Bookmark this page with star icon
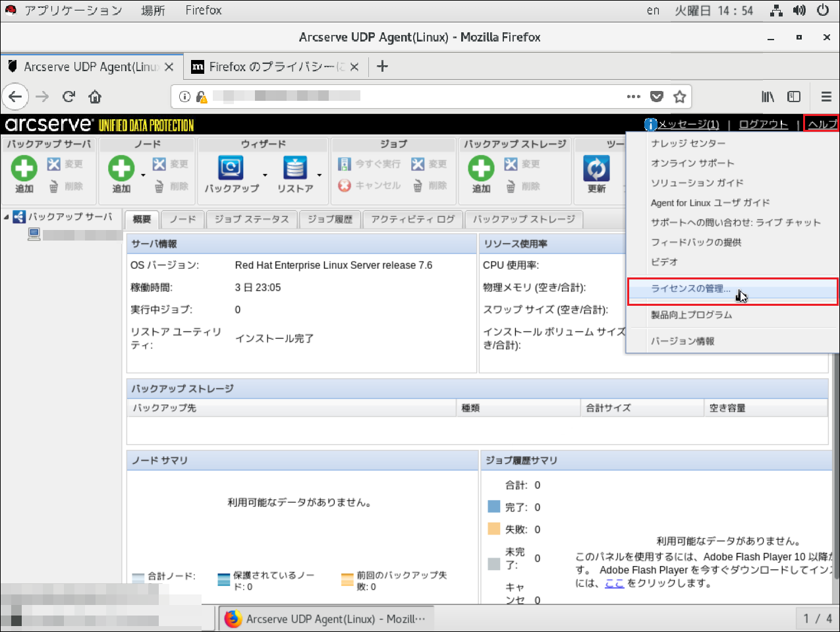 tap(679, 97)
